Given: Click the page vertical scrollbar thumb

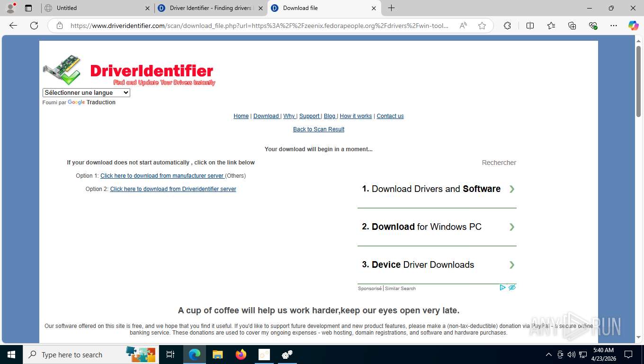Looking at the screenshot, I should pyautogui.click(x=638, y=82).
